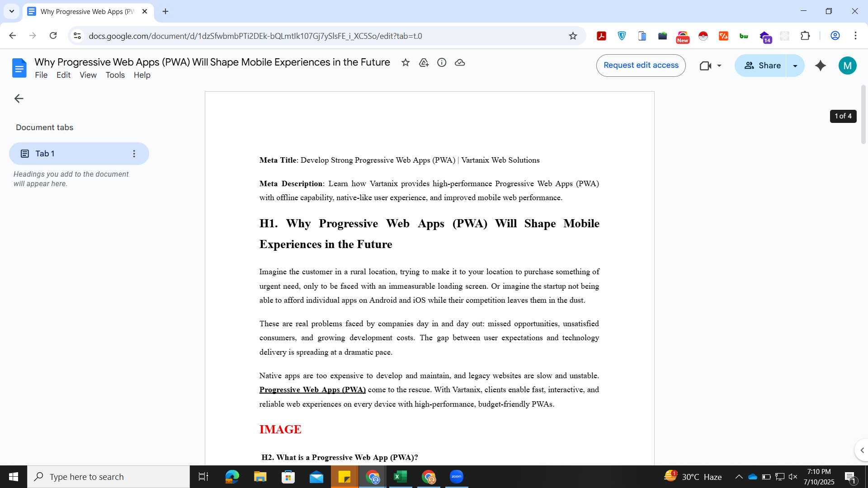Image resolution: width=868 pixels, height=488 pixels.
Task: Click the H2 What is a PWA heading
Action: pyautogui.click(x=340, y=457)
